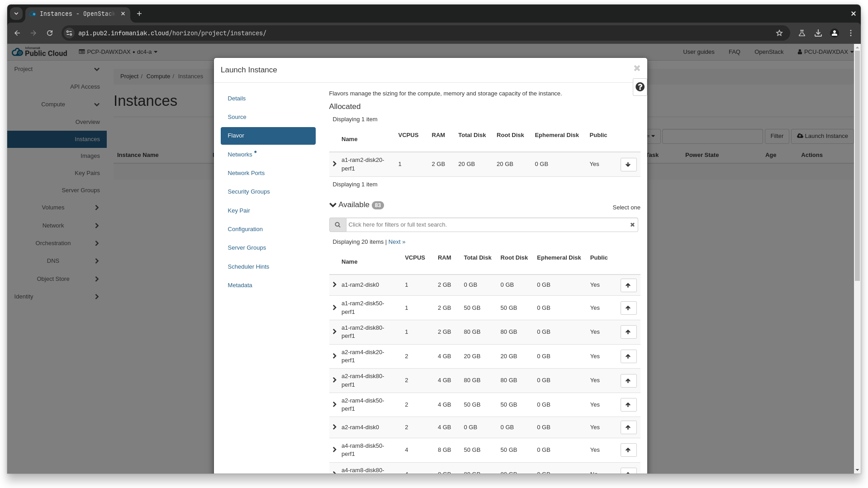This screenshot has height=488, width=868.
Task: Allocate flavor a4-ram8-disk50-perf1 with up arrow
Action: point(628,450)
